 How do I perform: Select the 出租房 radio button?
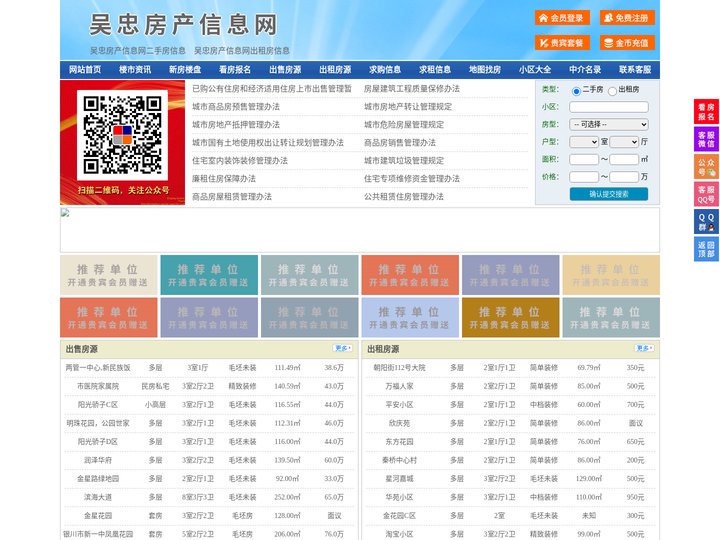point(612,91)
